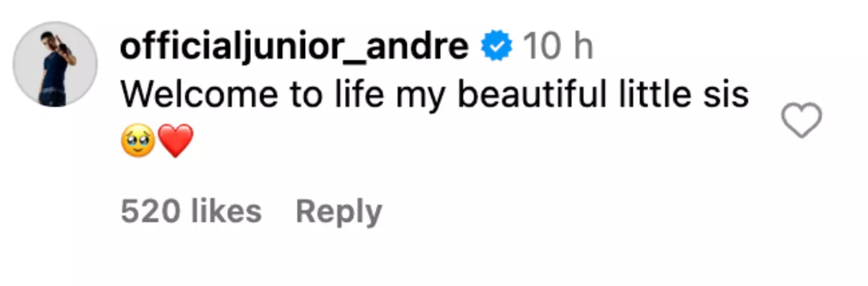Click the 10 h timestamp
This screenshot has width=868, height=286.
558,47
